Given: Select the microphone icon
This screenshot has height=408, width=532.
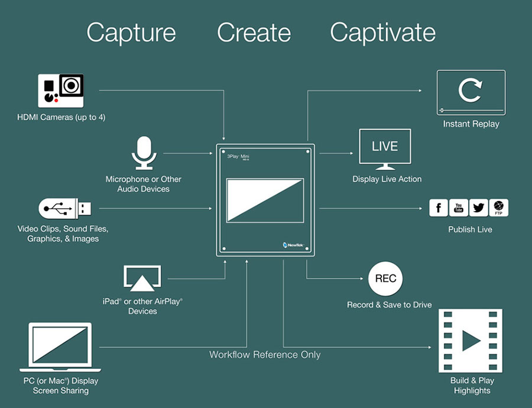Looking at the screenshot, I should 144,152.
